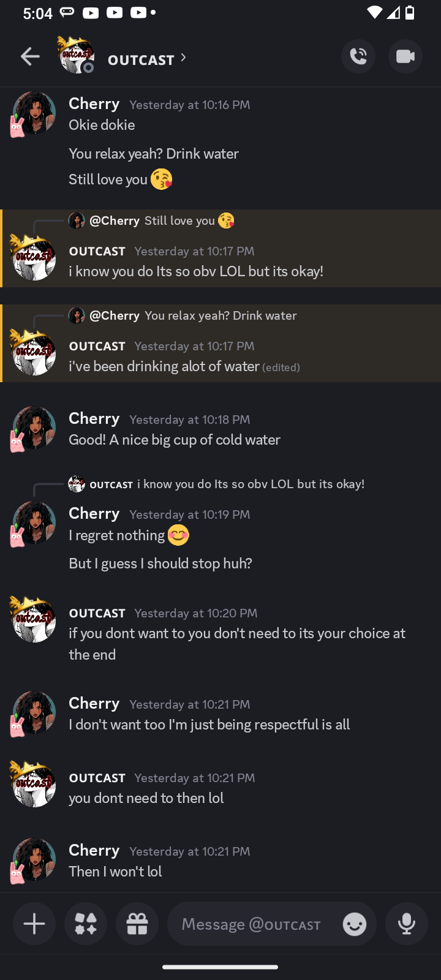Viewport: 441px width, 980px height.
Task: Open the plus attachment menu
Action: pos(34,924)
